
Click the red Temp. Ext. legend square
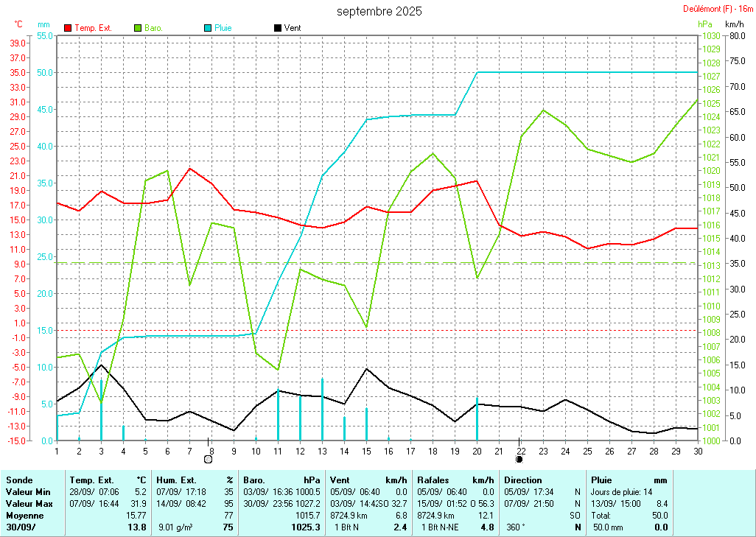pyautogui.click(x=69, y=28)
